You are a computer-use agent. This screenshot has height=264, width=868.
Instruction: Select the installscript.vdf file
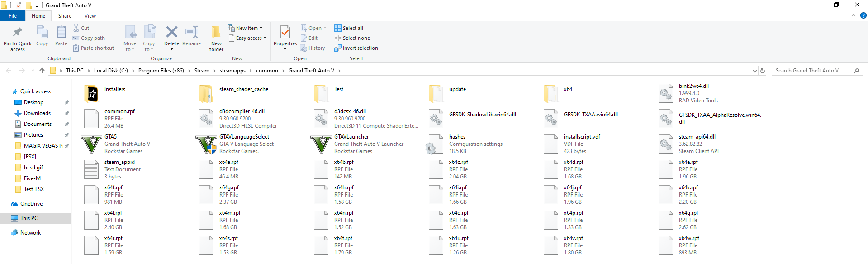572,144
